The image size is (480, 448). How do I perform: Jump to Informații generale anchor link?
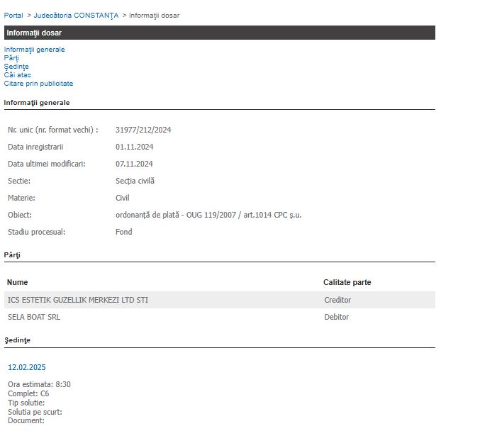pos(34,50)
